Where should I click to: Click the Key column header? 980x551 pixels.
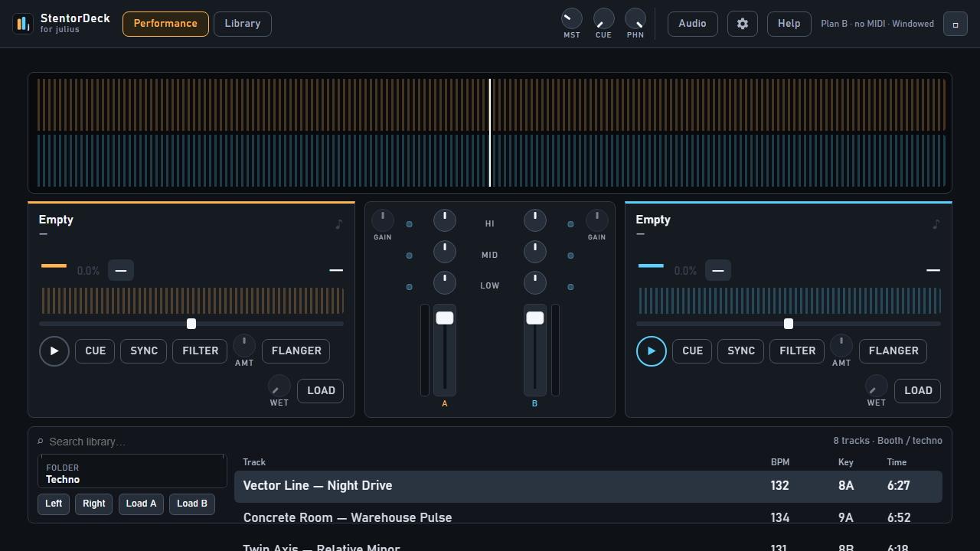pyautogui.click(x=846, y=462)
